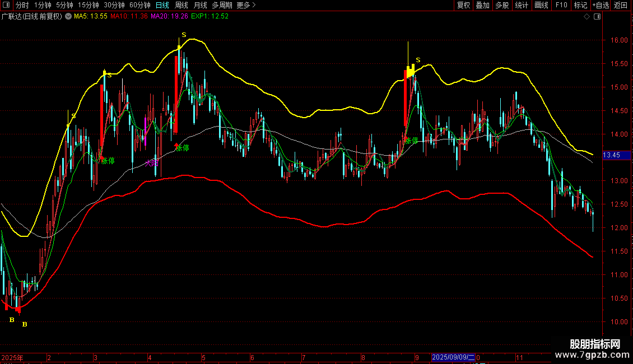
Task: Click the S sell signal at April peak
Action: [184, 35]
